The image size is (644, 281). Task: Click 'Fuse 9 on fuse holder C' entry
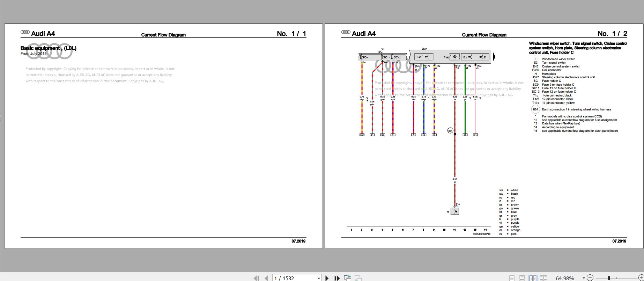click(x=558, y=85)
